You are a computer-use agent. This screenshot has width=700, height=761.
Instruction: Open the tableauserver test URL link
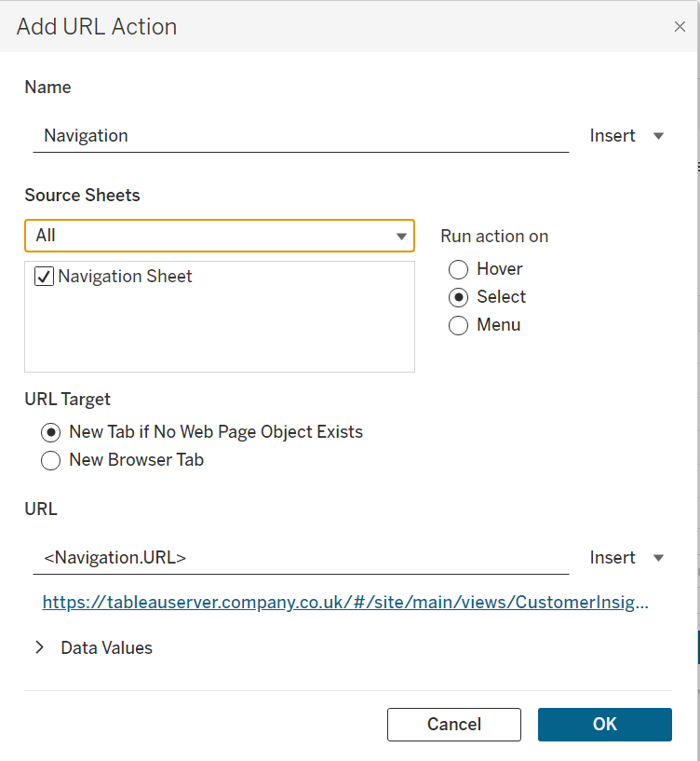click(x=345, y=603)
